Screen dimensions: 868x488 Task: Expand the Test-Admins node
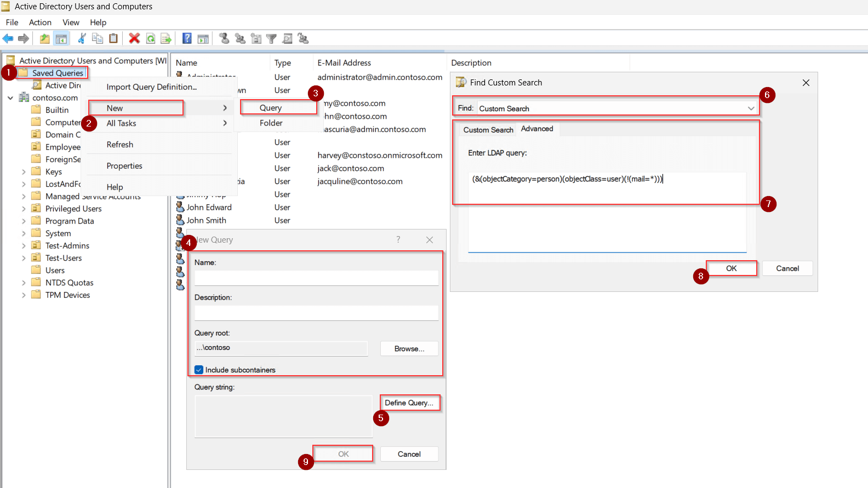[24, 246]
